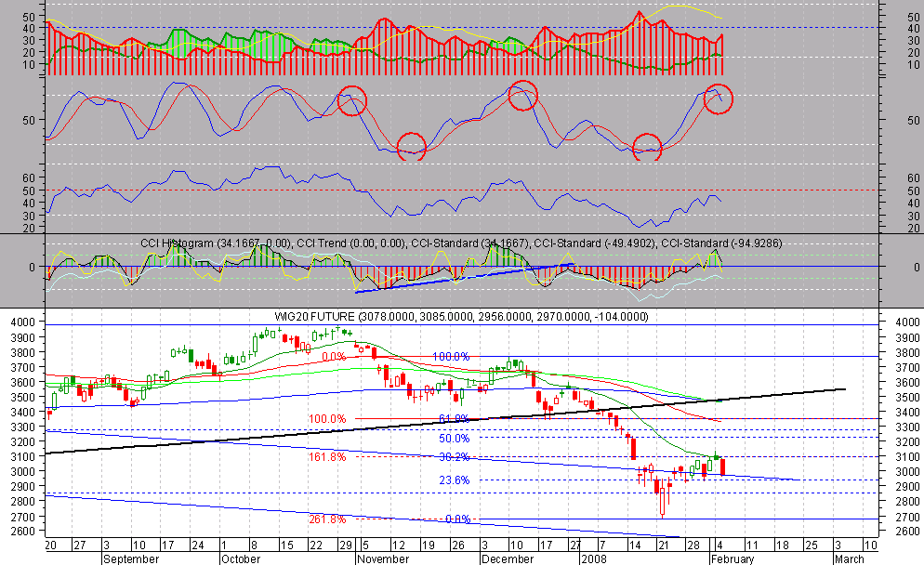Select the blue 0.0% retracement label
Viewport: 924px width, 565px height.
click(x=458, y=519)
